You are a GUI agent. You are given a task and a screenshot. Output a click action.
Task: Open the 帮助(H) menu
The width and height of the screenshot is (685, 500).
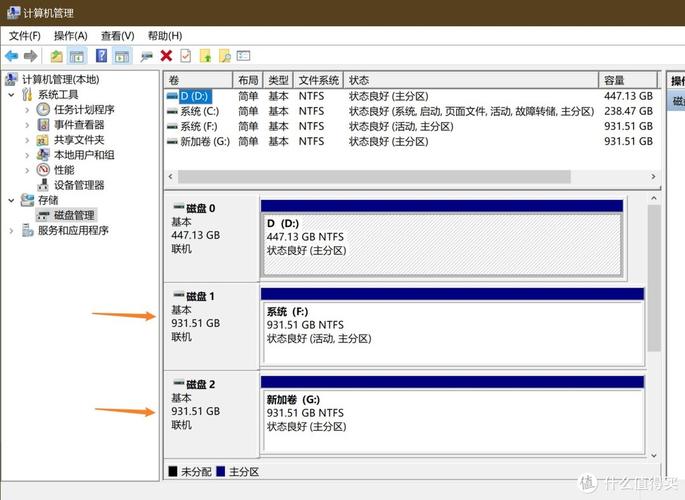165,36
